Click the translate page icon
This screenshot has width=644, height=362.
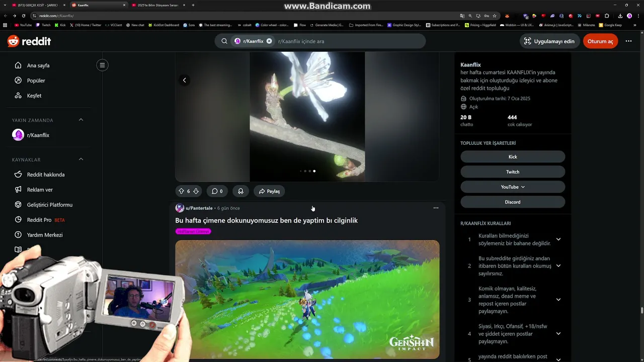(462, 16)
